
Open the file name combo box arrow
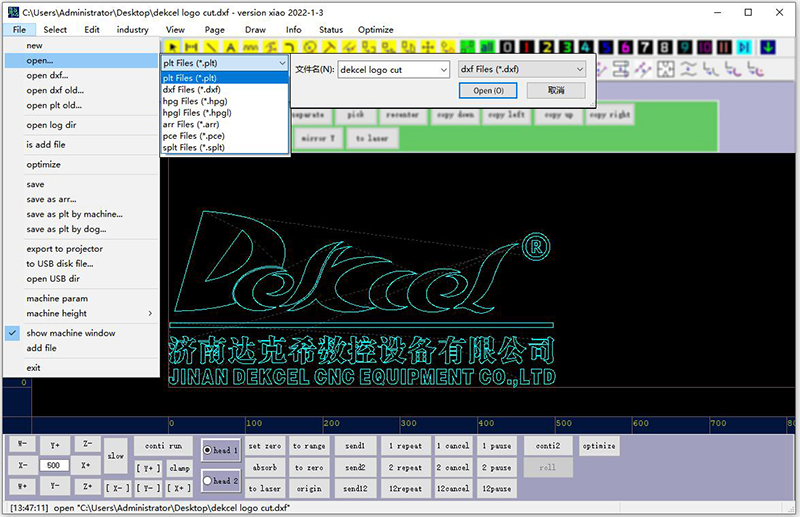tap(443, 69)
